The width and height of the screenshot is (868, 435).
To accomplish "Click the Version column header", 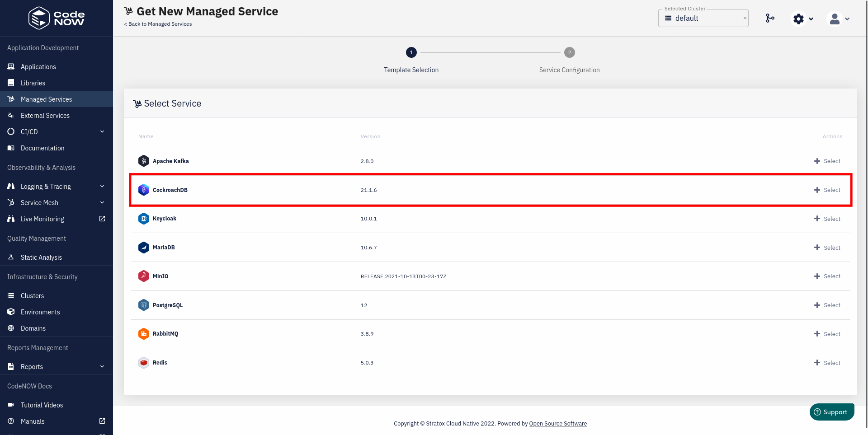I will [370, 136].
